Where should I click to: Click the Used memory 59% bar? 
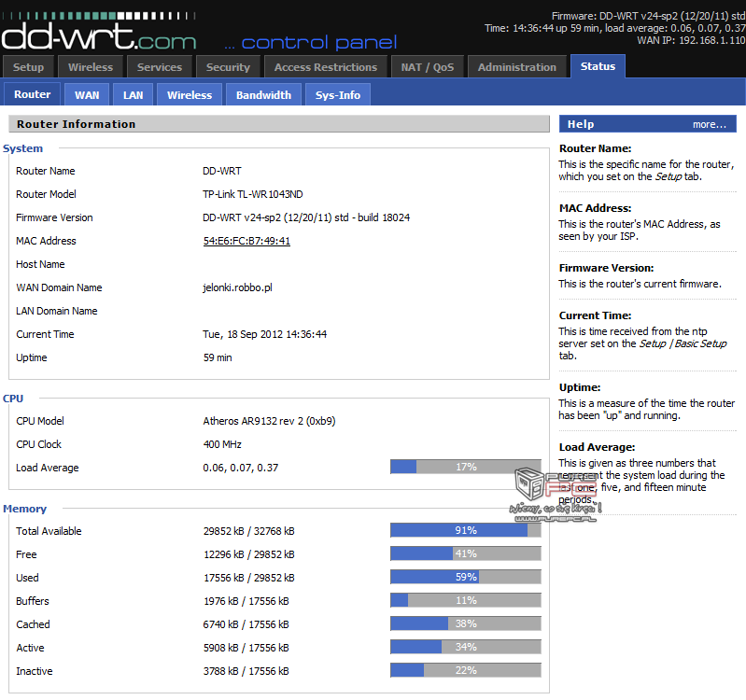465,577
